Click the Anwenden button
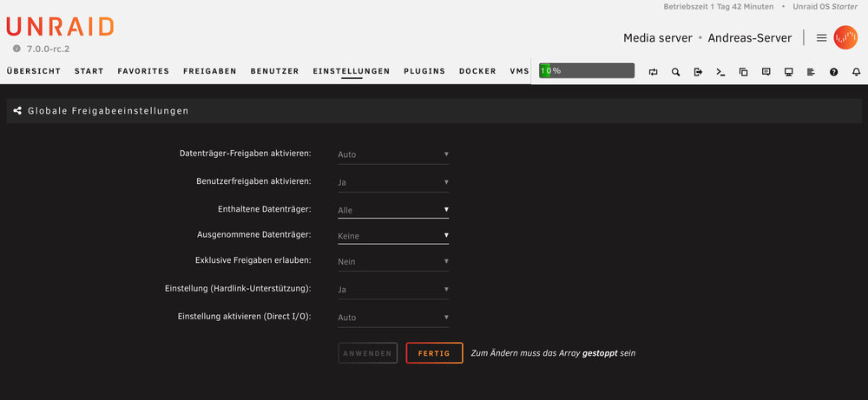The height and width of the screenshot is (400, 868). [367, 353]
